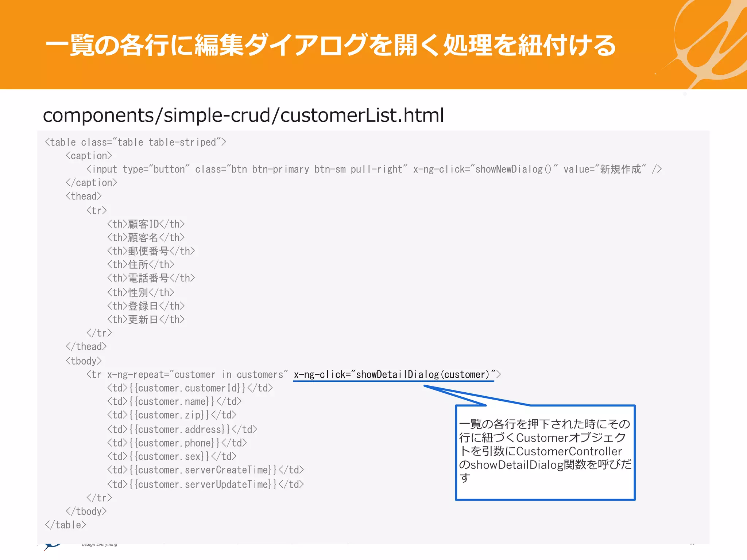The width and height of the screenshot is (747, 560).
Task: Click the closing </thead> tag line
Action: tap(86, 346)
